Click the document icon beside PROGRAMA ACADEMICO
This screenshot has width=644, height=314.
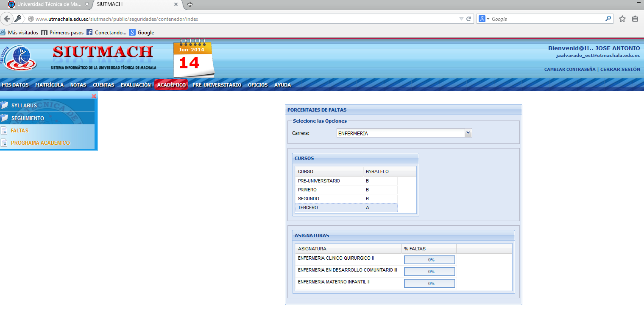[x=4, y=143]
